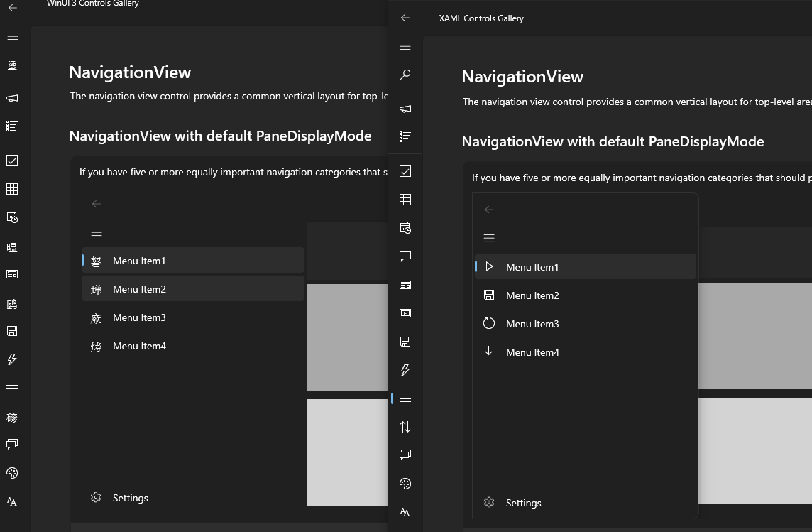Click PaneDisplayMode subheading in WinUI 3 Gallery
Screen dimensions: 812x532
pyautogui.click(x=220, y=136)
